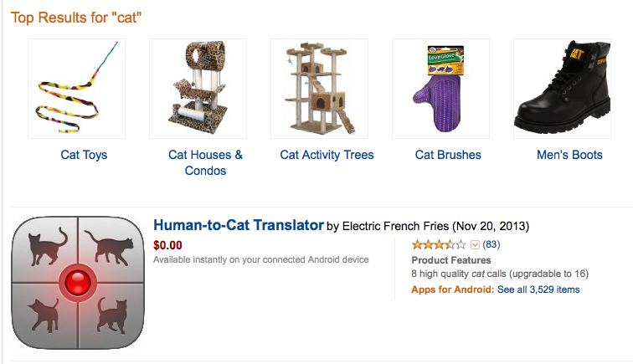Viewport: 633px width, 364px height.
Task: Open the Human-to-Cat Translator app icon
Action: (75, 281)
